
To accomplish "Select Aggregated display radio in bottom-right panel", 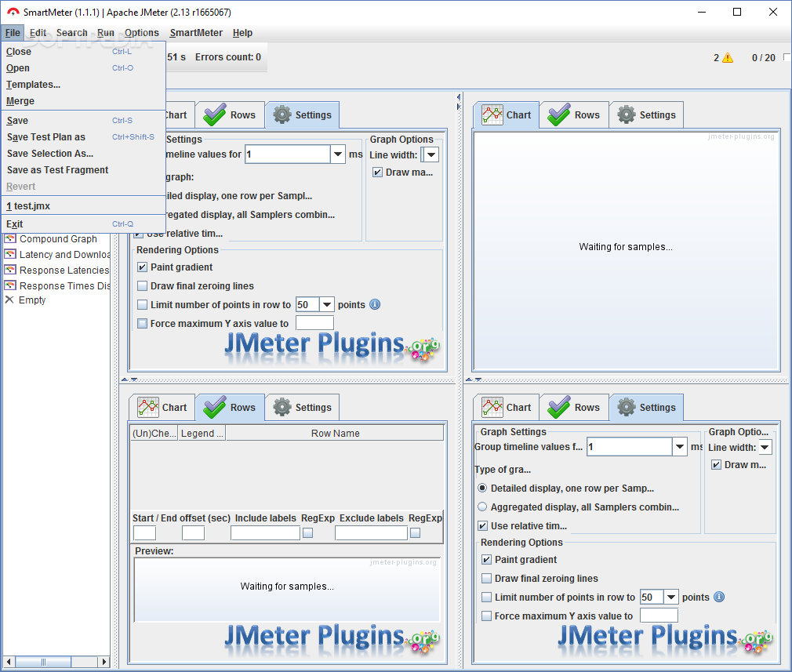I will pos(482,507).
